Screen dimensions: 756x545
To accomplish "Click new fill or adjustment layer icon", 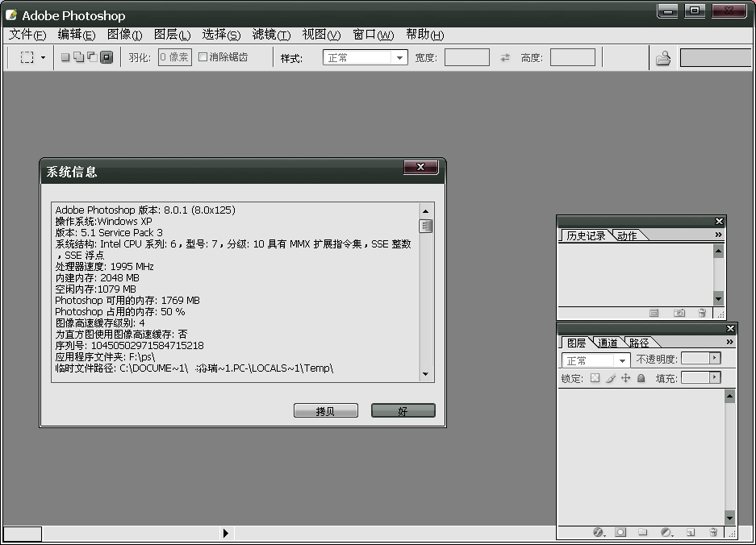I will 666,532.
